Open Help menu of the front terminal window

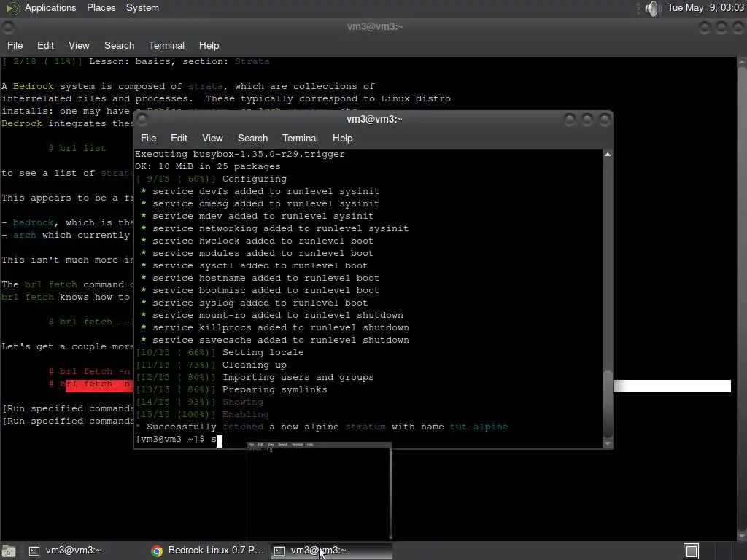(342, 138)
